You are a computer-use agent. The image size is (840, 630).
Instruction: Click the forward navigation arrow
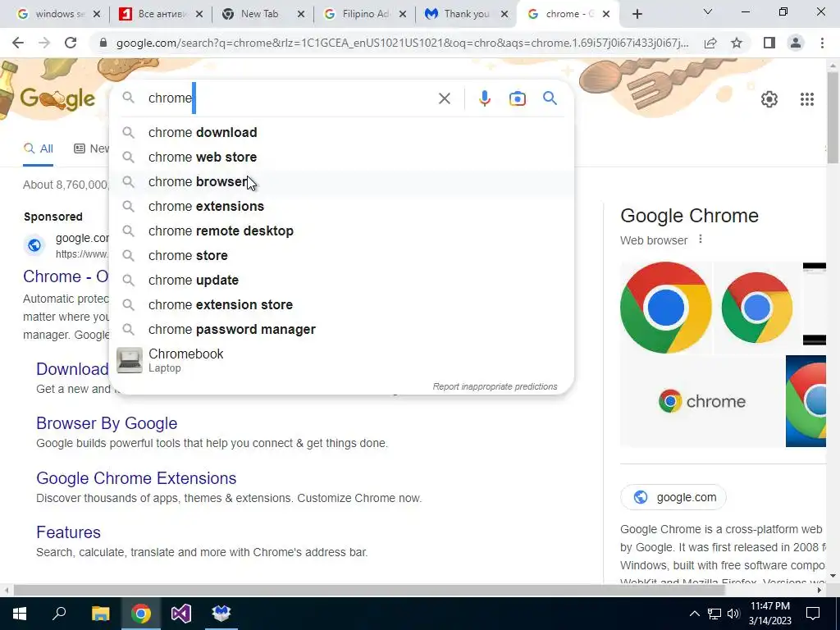(44, 43)
